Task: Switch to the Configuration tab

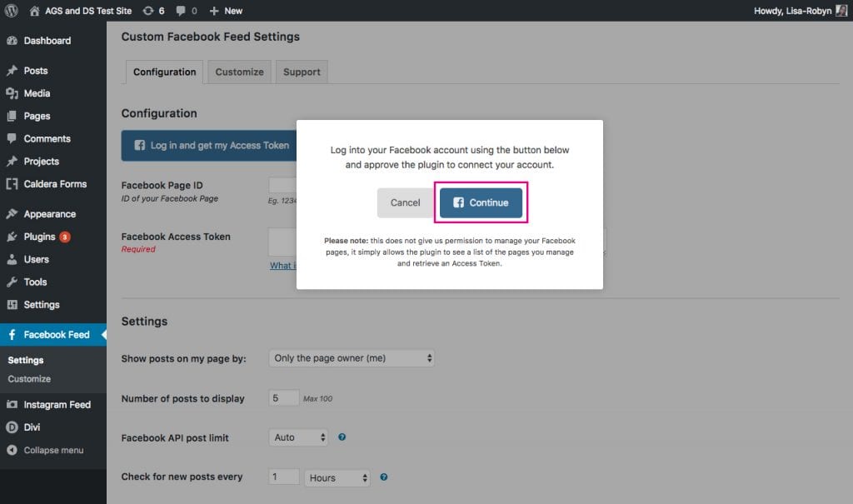Action: point(164,72)
